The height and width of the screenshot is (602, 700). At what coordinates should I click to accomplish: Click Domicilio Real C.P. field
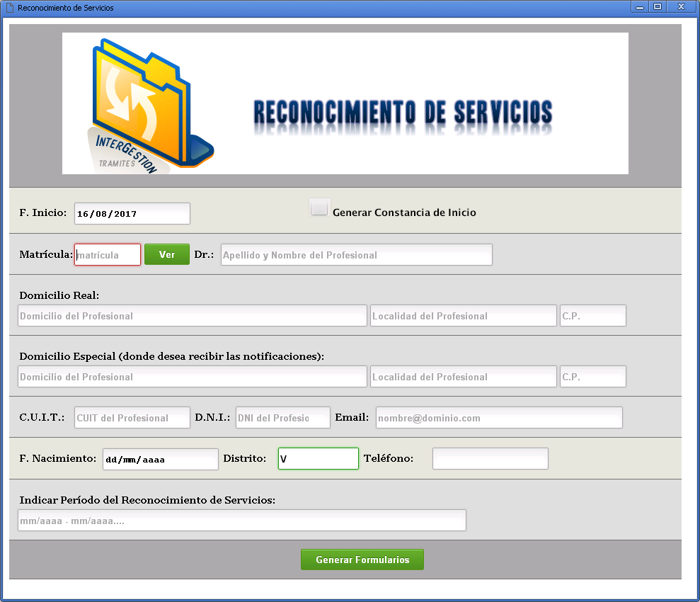[593, 316]
